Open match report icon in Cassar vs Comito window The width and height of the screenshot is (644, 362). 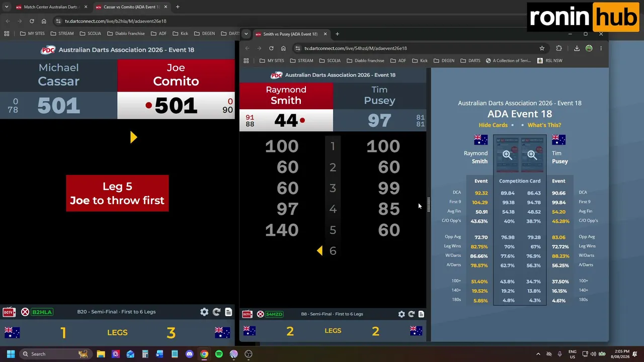228,312
